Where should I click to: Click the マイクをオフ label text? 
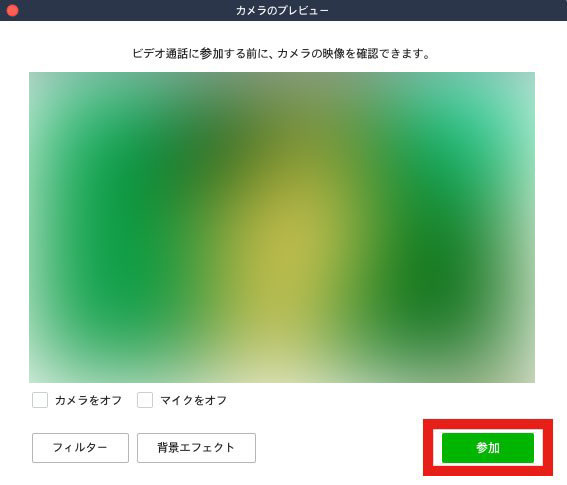193,400
